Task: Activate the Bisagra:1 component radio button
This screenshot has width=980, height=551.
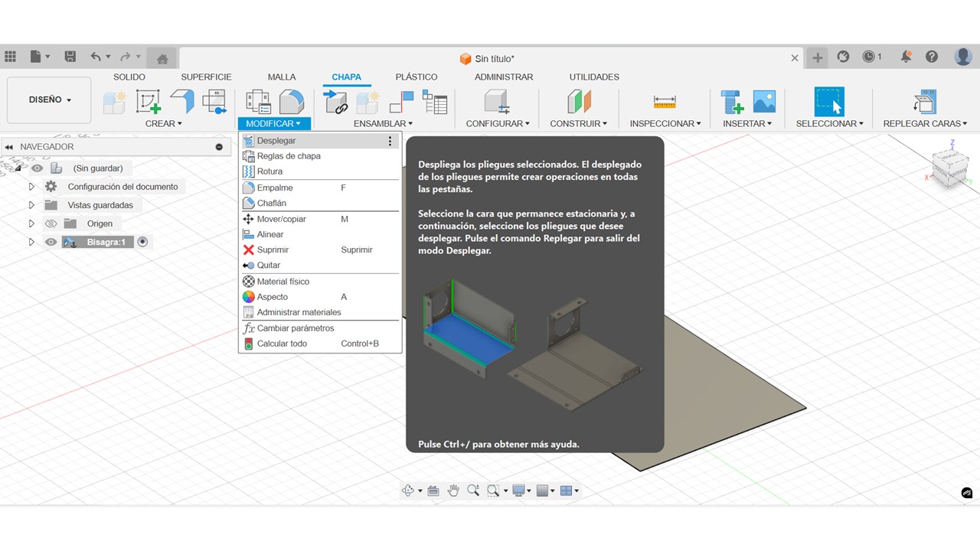Action: (x=142, y=242)
